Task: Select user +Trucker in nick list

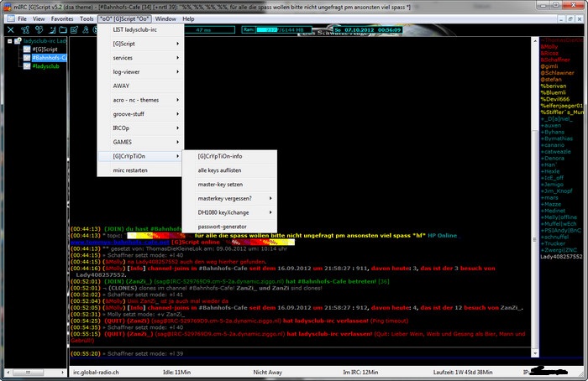Action: coord(553,243)
